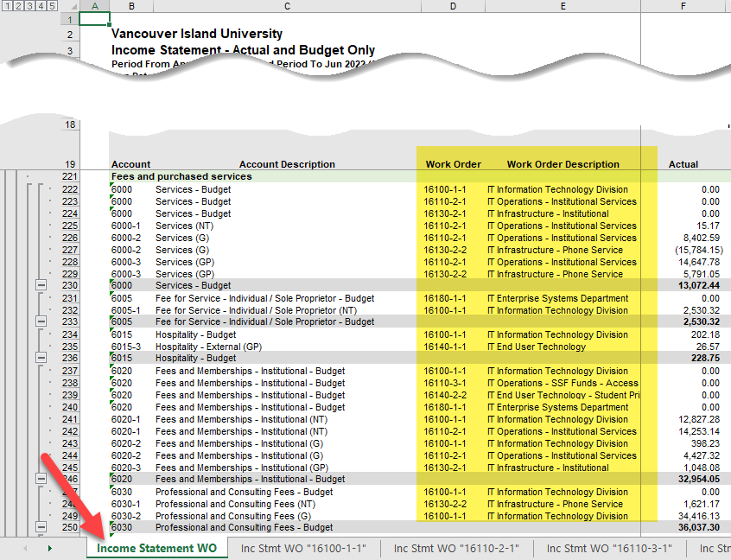Switch to sheet Inc Stmt WO 16100-1-1
The height and width of the screenshot is (560, 731).
[304, 548]
